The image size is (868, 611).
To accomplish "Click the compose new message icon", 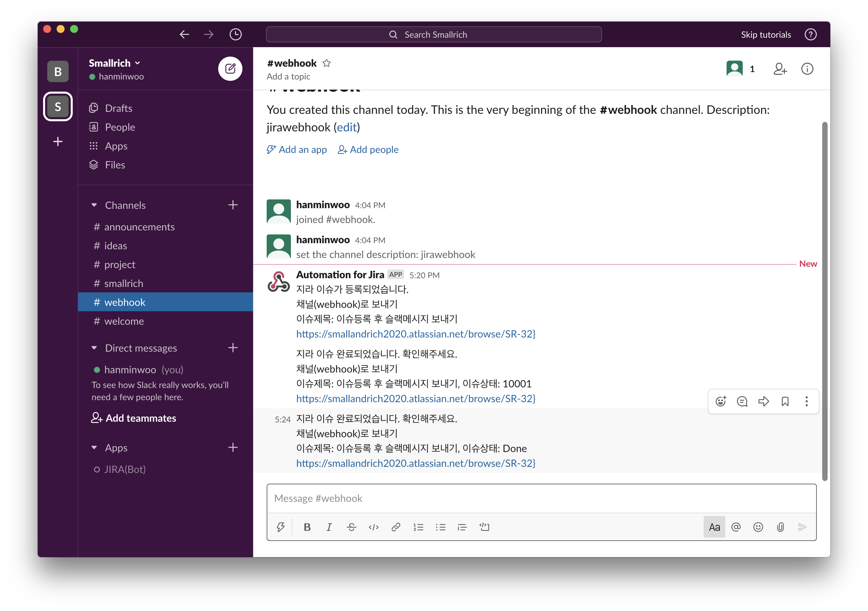I will click(230, 69).
